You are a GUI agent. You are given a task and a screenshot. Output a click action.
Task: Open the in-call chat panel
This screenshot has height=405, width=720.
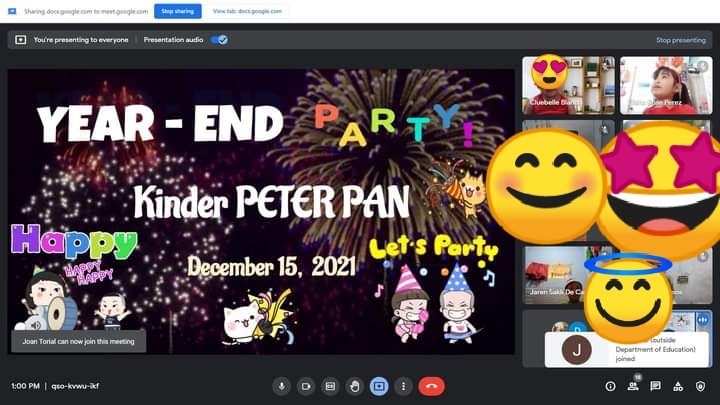click(655, 386)
